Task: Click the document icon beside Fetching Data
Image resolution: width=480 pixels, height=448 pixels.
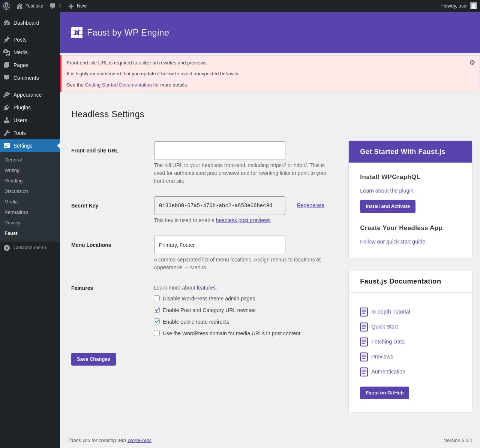Action: tap(364, 342)
